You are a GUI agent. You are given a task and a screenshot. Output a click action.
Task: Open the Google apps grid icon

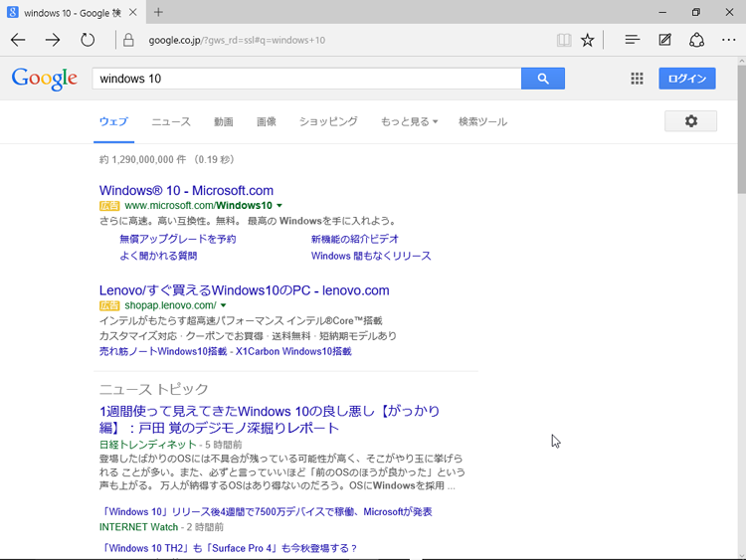638,79
